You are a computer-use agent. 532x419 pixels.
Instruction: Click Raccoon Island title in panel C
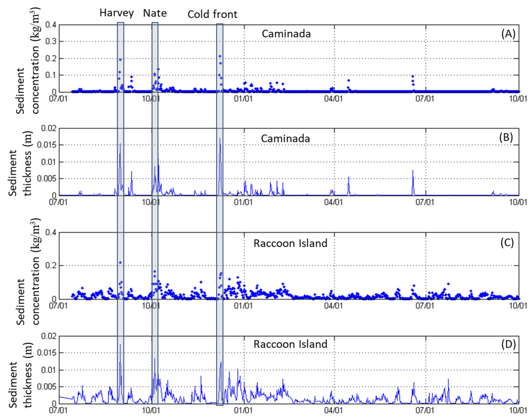click(290, 243)
